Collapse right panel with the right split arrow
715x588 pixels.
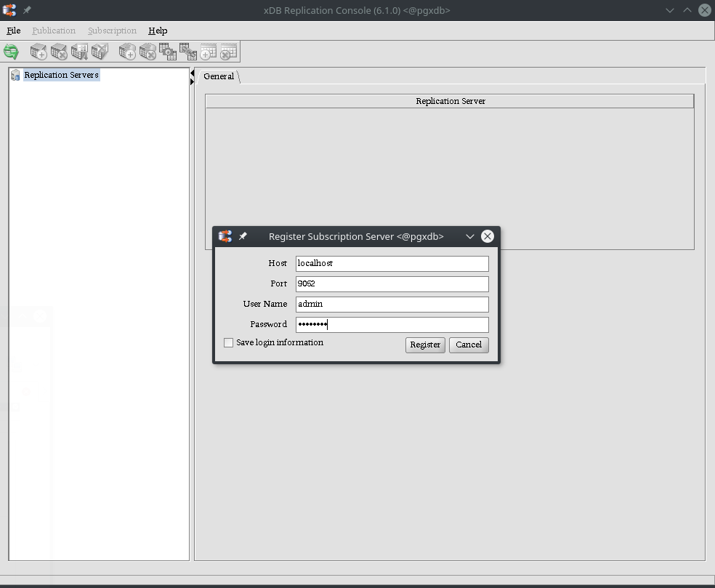192,81
